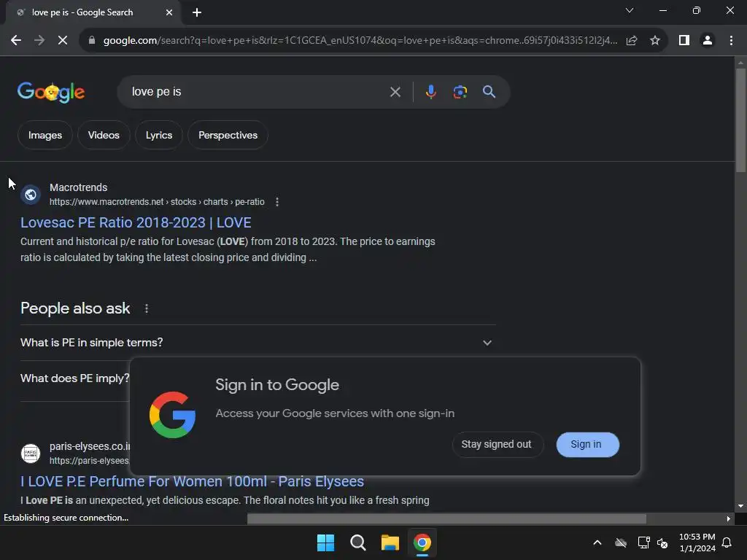
Task: Click the Google logo
Action: click(51, 92)
